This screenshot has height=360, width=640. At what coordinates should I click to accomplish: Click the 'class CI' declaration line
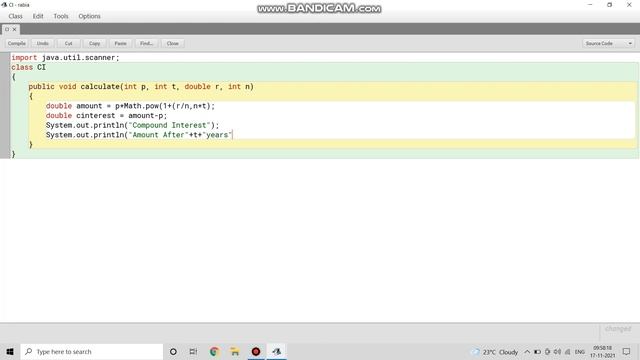click(x=28, y=67)
